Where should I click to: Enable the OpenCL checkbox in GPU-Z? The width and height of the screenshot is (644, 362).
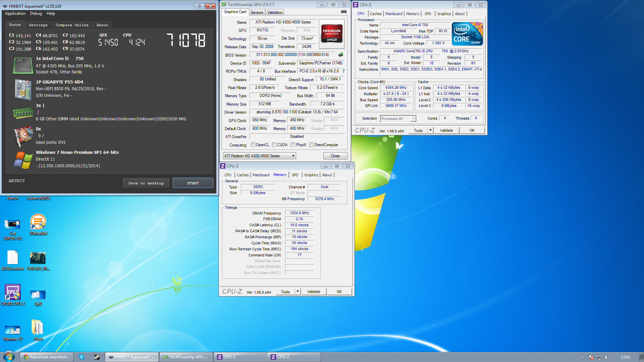[x=253, y=145]
